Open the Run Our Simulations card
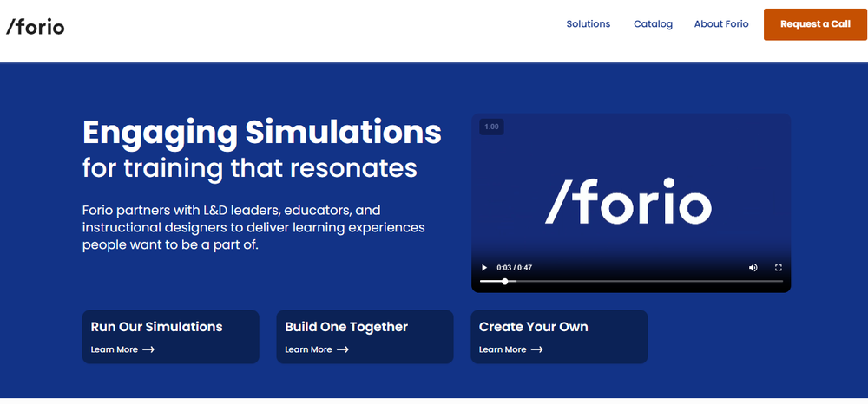This screenshot has height=404, width=868. click(x=170, y=336)
